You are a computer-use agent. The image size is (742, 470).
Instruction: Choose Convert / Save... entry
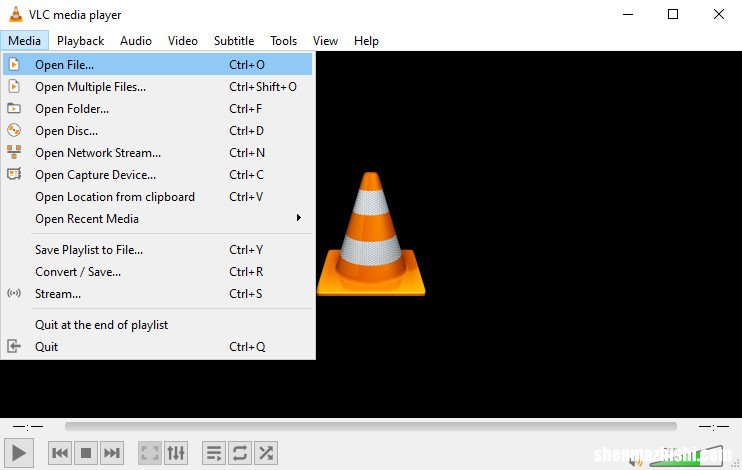point(158,272)
